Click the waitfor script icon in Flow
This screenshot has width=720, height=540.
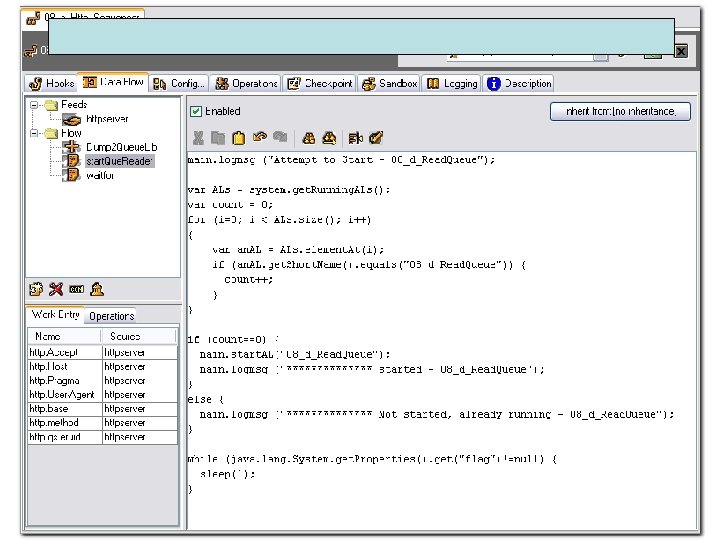coord(71,175)
